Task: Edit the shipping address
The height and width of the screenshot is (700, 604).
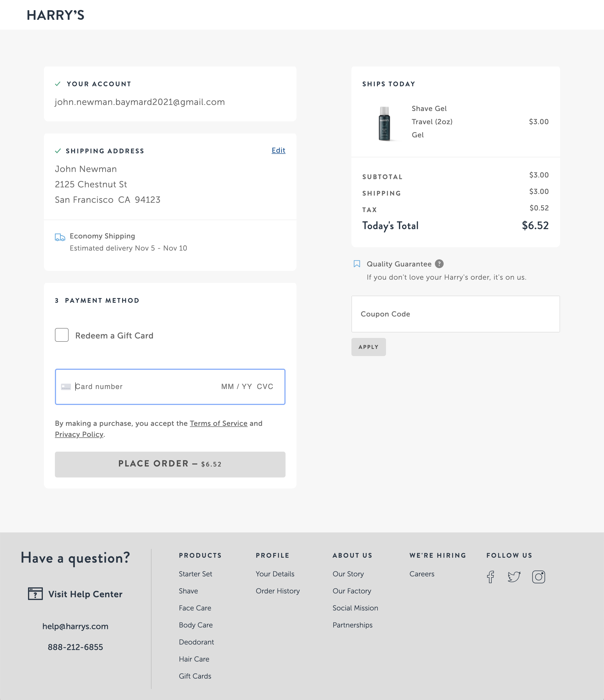Action: (278, 150)
